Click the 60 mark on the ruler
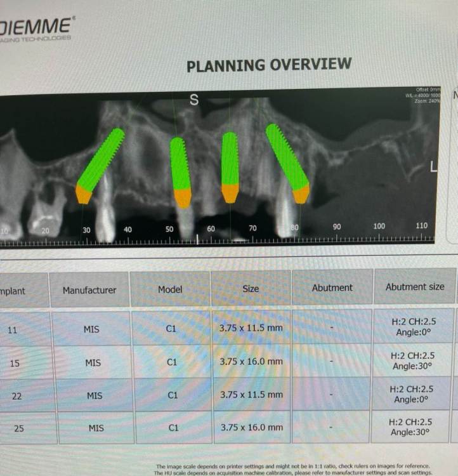This screenshot has height=476, width=458. pyautogui.click(x=211, y=228)
